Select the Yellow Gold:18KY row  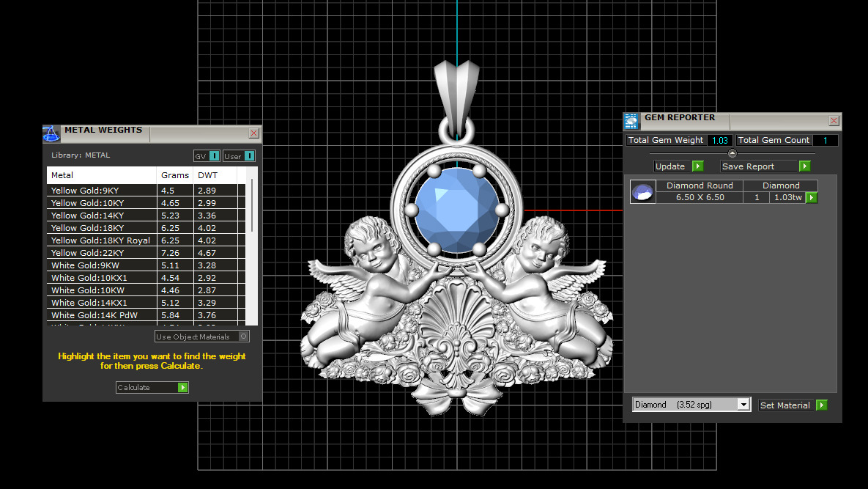pyautogui.click(x=146, y=228)
